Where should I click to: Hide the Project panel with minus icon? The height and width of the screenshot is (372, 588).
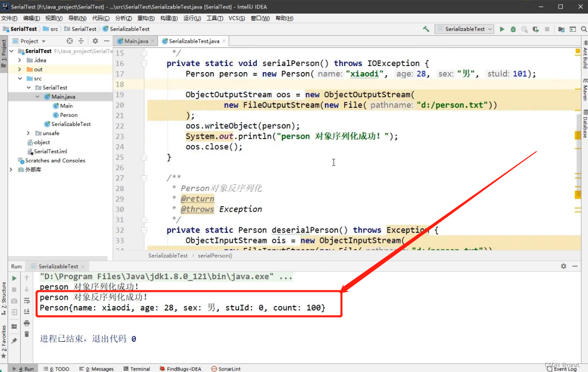[106, 41]
